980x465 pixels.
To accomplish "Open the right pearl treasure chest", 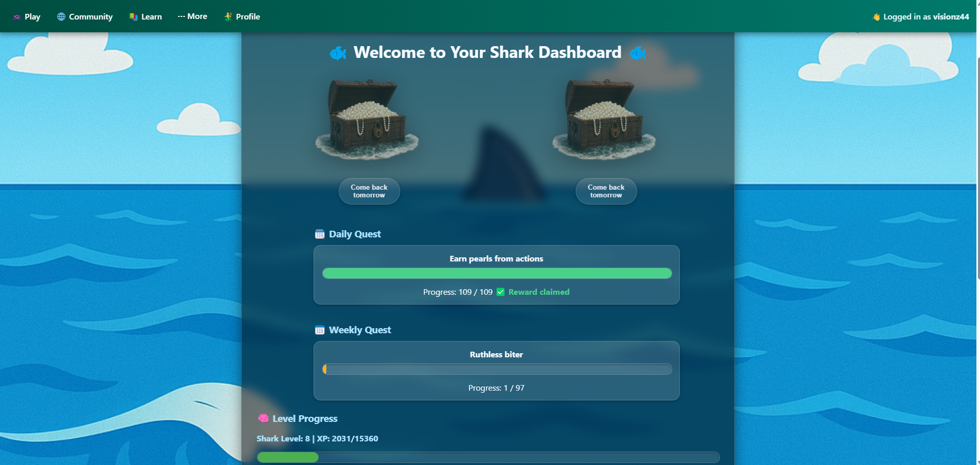I will coord(604,119).
